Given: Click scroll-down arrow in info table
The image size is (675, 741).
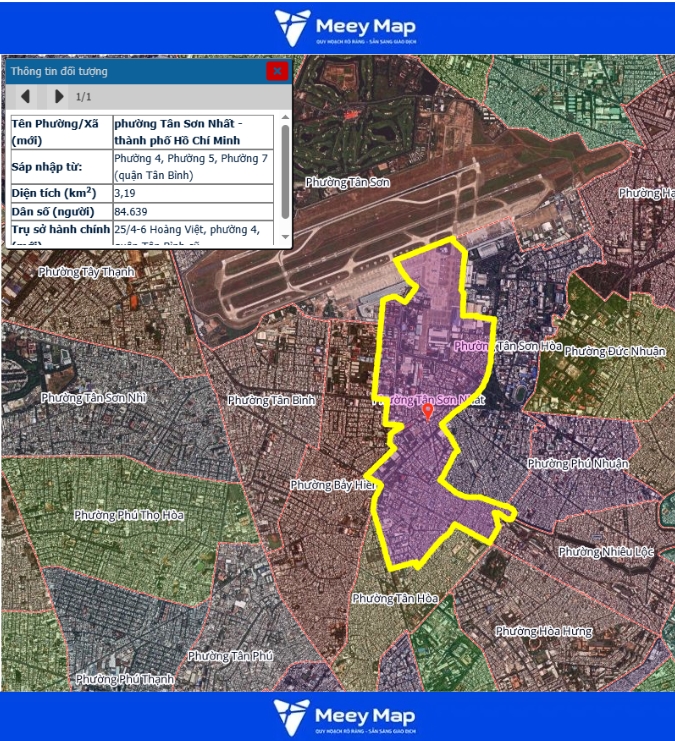Looking at the screenshot, I should 285,238.
